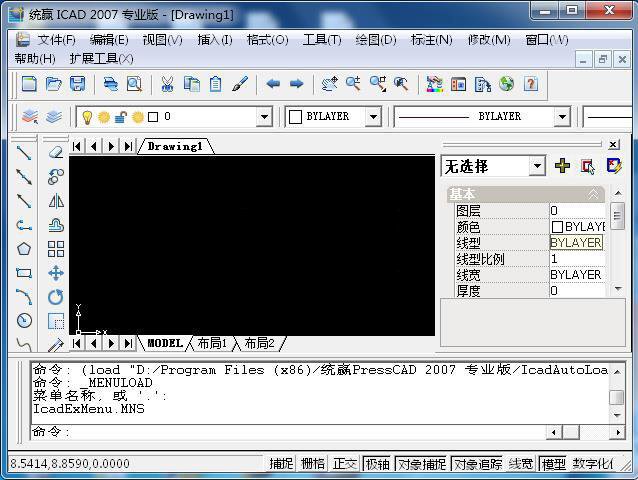Viewport: 638px width, 480px height.
Task: Click the layer color swatch in layer dropdown
Action: (x=153, y=117)
